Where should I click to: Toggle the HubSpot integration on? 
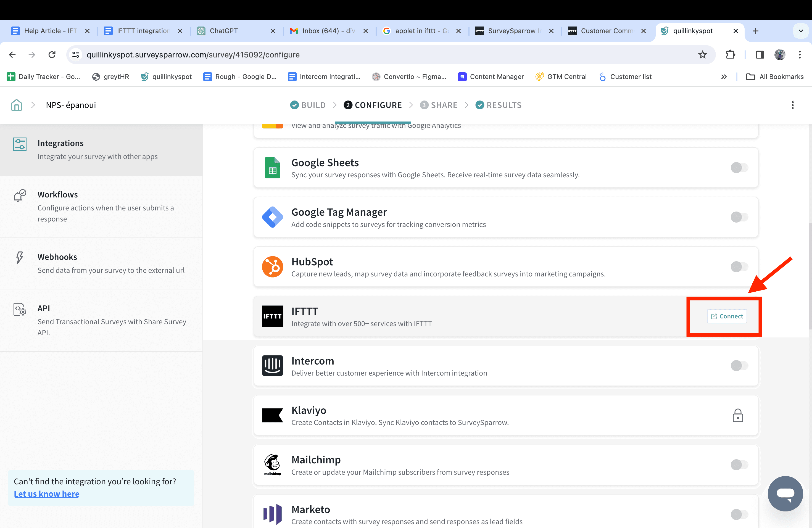click(x=739, y=267)
